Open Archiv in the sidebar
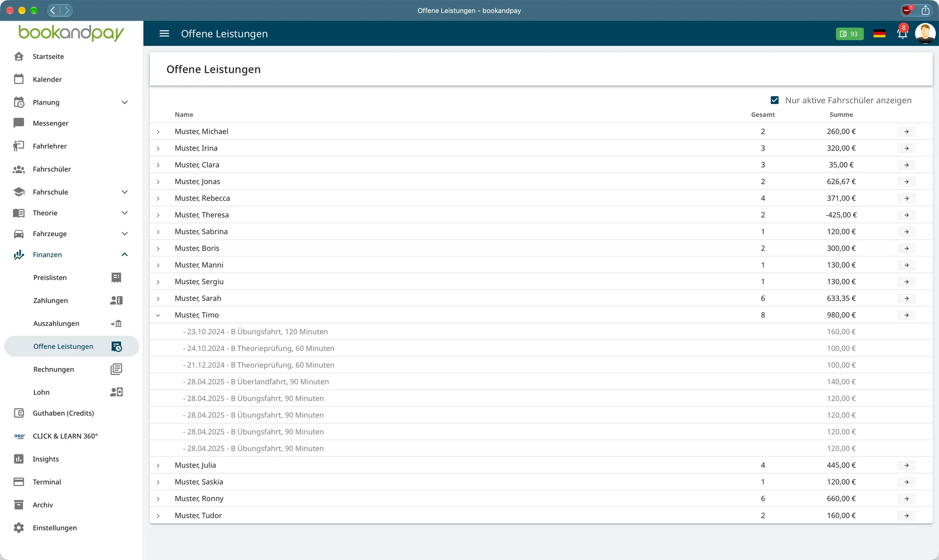This screenshot has height=560, width=939. click(43, 505)
